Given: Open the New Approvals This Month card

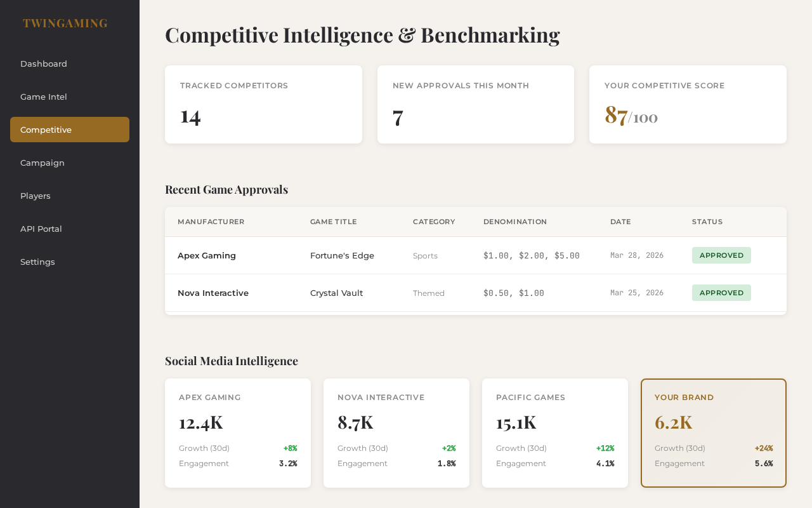Looking at the screenshot, I should tap(476, 104).
